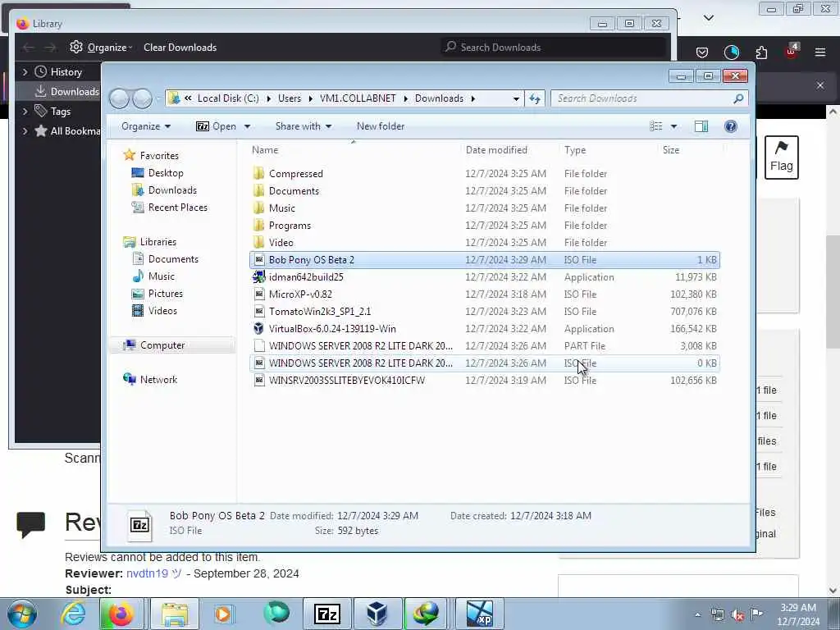This screenshot has height=630, width=840.
Task: Click the network tray icon
Action: [717, 615]
